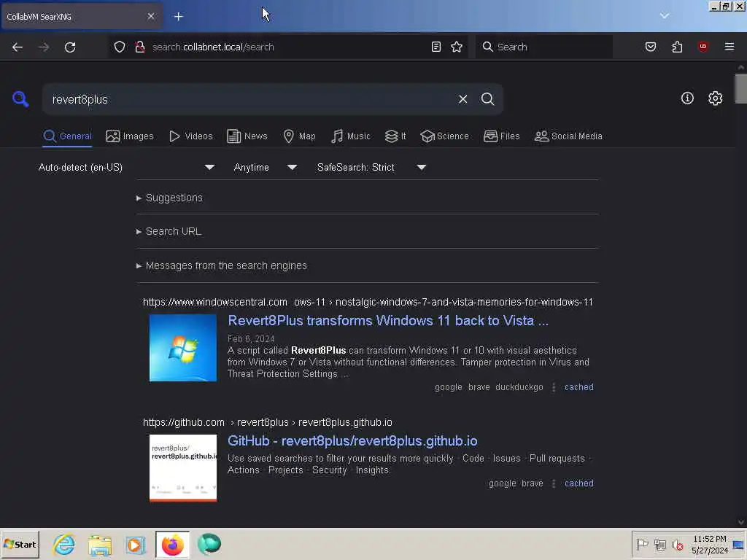Viewport: 747px width, 560px height.
Task: Expand the Search URL section
Action: tap(169, 231)
